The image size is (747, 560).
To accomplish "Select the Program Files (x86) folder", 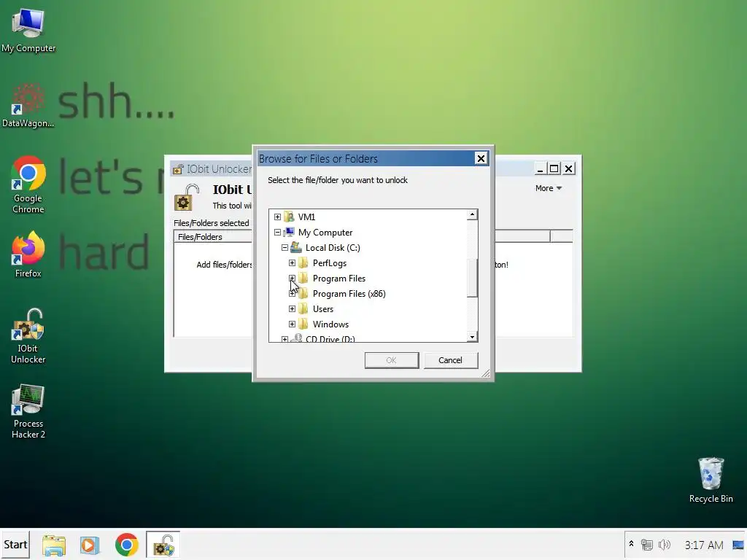I will click(x=349, y=294).
